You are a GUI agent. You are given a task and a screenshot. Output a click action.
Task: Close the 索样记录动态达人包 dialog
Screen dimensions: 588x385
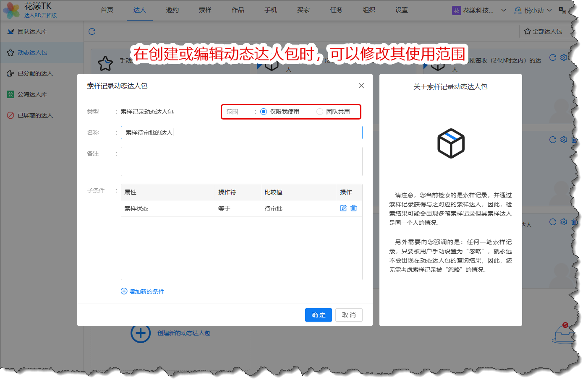361,86
